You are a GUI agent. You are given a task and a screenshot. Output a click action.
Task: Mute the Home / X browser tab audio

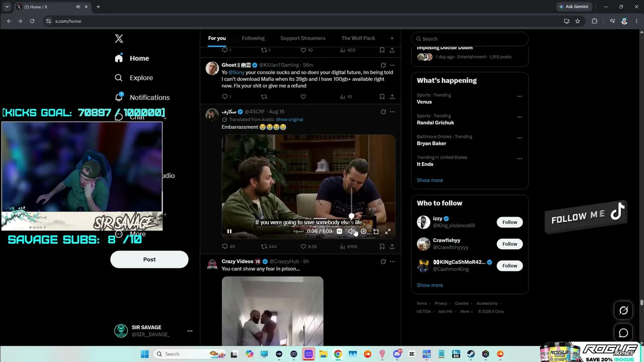click(x=78, y=7)
